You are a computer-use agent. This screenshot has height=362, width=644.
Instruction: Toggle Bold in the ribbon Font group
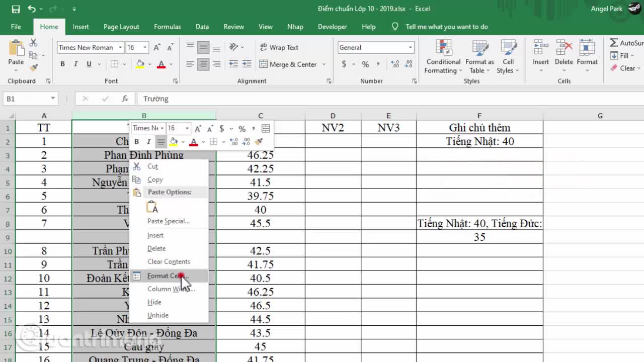[62, 64]
